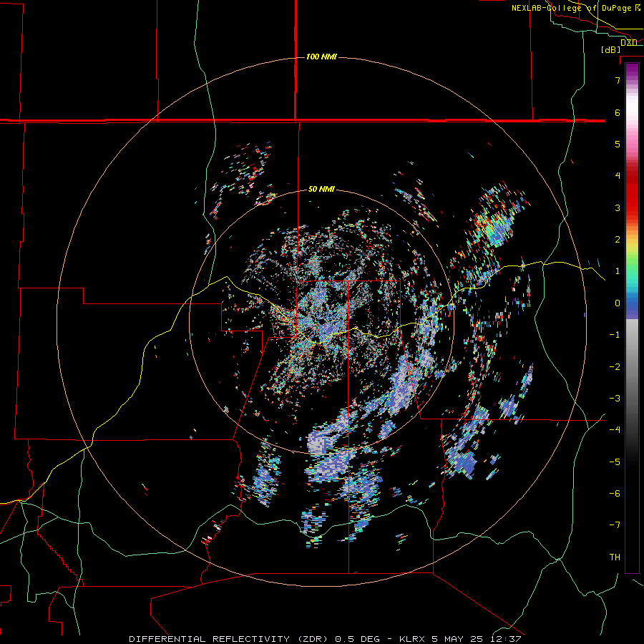
Task: Click the 5 MAY 25 date in caption
Action: click(x=457, y=639)
